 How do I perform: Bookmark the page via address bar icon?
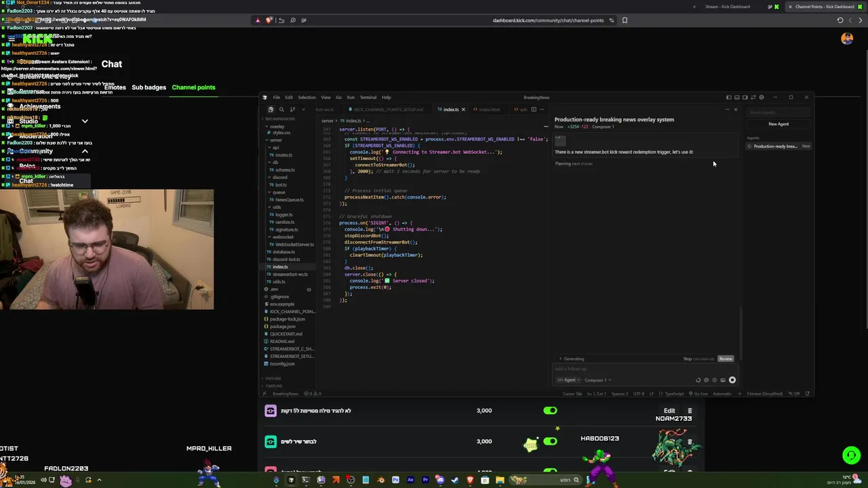[625, 20]
